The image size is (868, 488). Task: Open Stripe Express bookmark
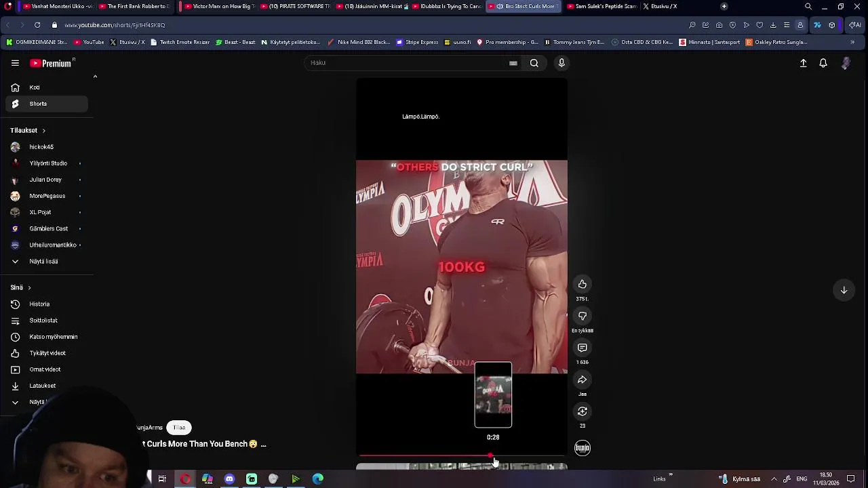click(417, 42)
